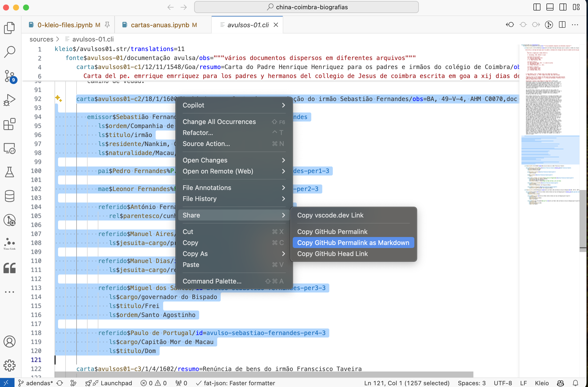Select Copy GitHub Permalink as Markdown
Image resolution: width=588 pixels, height=387 pixels.
pyautogui.click(x=353, y=242)
